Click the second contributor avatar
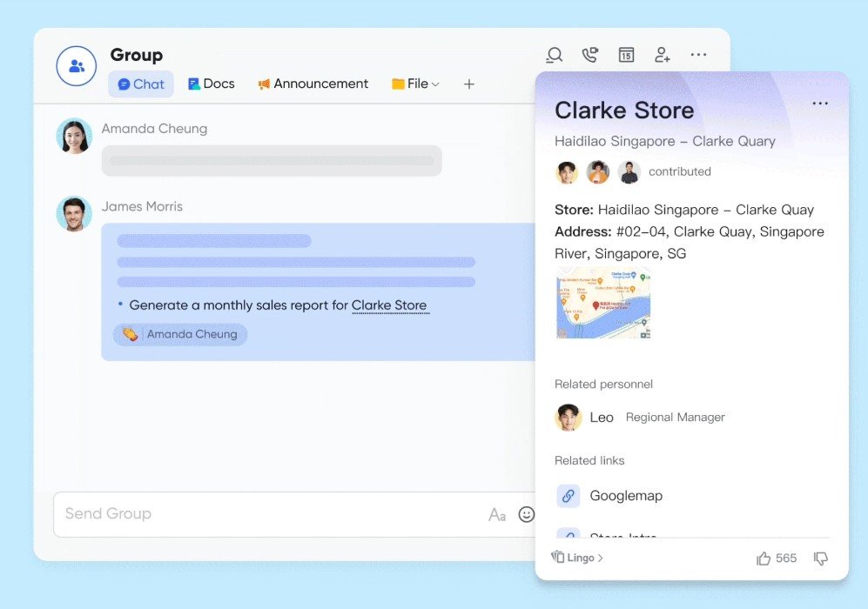 click(x=598, y=172)
